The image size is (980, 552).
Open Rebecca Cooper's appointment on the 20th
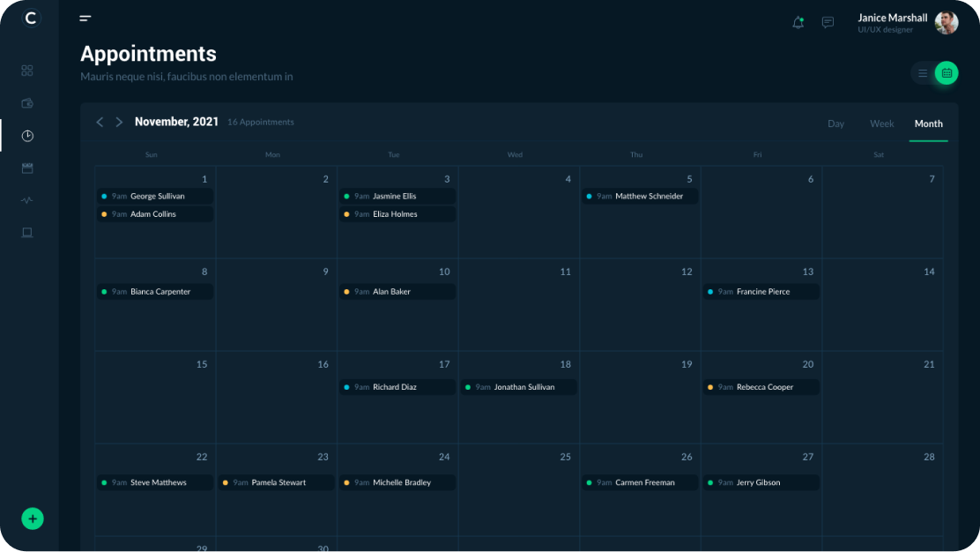click(762, 387)
